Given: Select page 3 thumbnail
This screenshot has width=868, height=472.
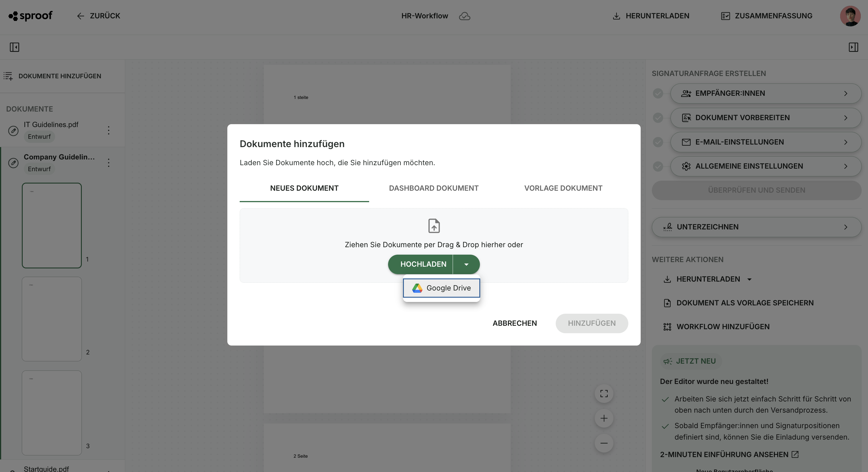Looking at the screenshot, I should (x=52, y=413).
